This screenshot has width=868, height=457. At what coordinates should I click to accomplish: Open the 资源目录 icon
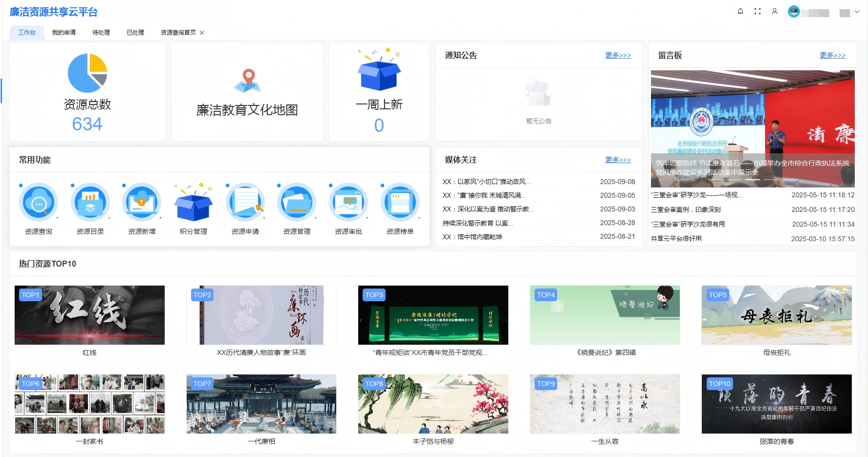[x=90, y=202]
